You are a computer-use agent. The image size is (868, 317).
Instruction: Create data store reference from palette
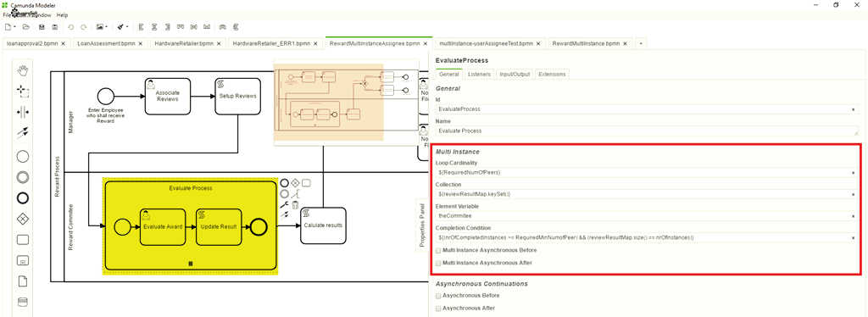click(x=23, y=302)
